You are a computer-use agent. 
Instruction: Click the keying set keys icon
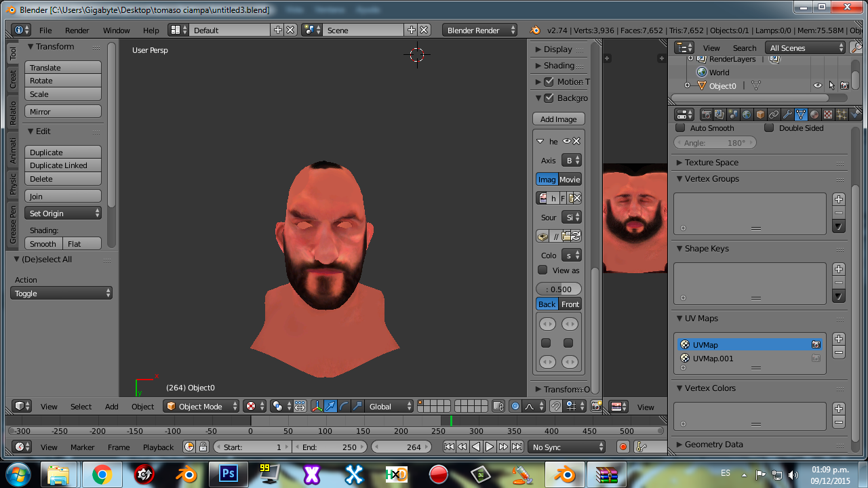pyautogui.click(x=641, y=447)
